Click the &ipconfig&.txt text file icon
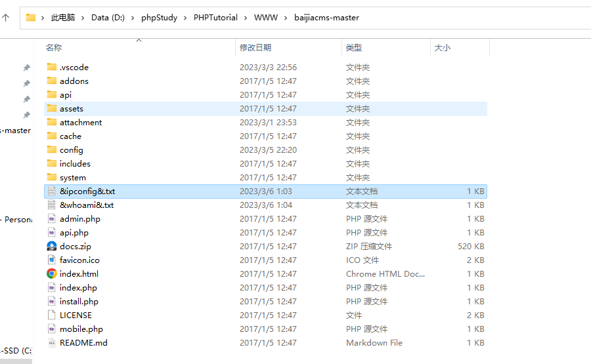 tap(52, 192)
